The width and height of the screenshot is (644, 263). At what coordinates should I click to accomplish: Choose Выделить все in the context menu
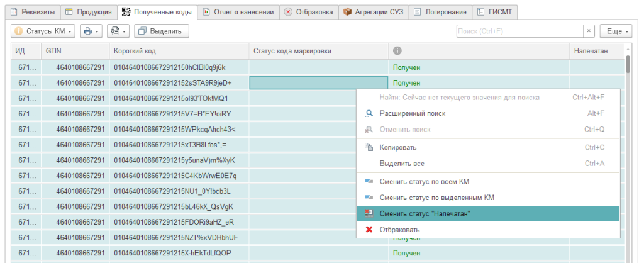click(488, 164)
